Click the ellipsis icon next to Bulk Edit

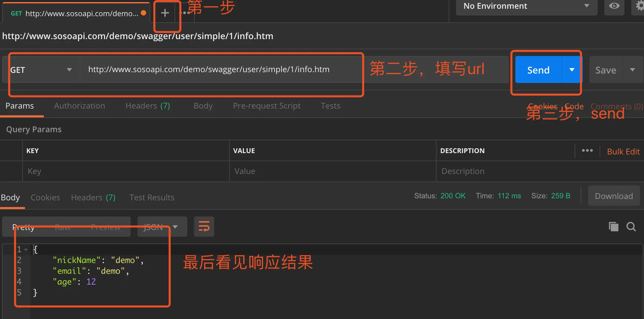587,151
